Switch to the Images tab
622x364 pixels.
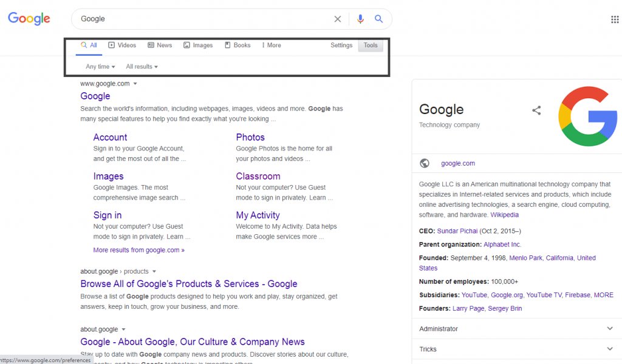(198, 45)
